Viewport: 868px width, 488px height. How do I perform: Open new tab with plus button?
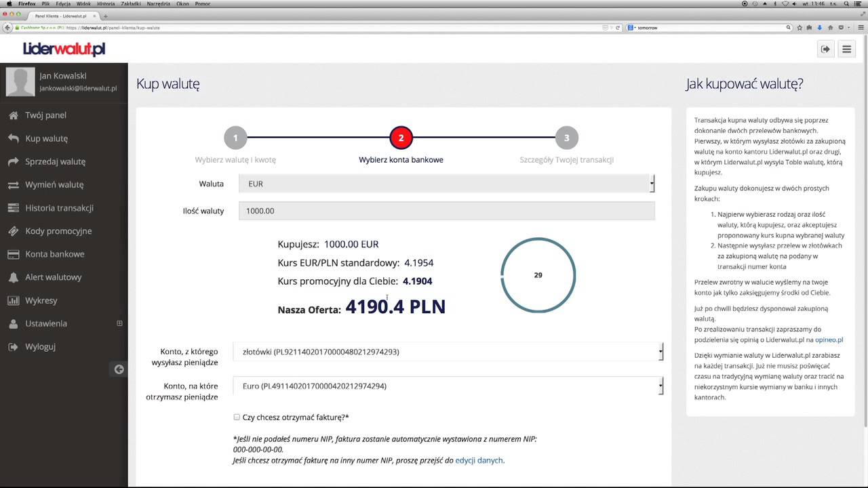click(x=105, y=16)
